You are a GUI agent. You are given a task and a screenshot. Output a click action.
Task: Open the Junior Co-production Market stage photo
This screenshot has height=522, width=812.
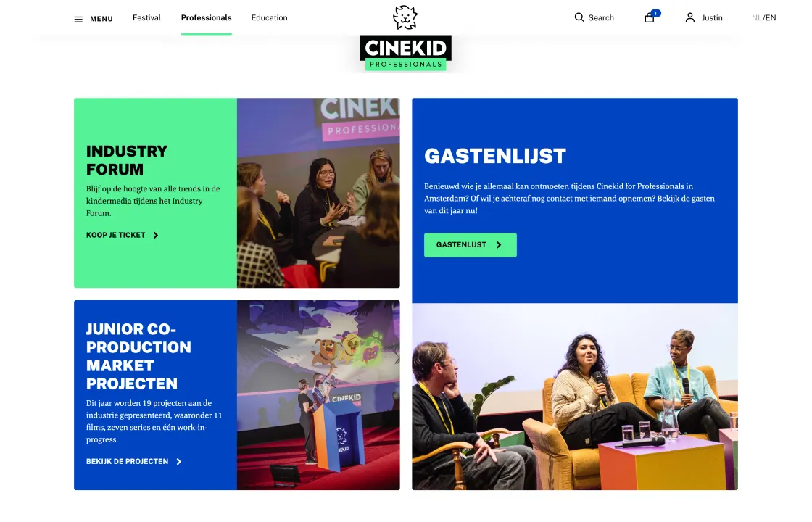[x=318, y=395]
